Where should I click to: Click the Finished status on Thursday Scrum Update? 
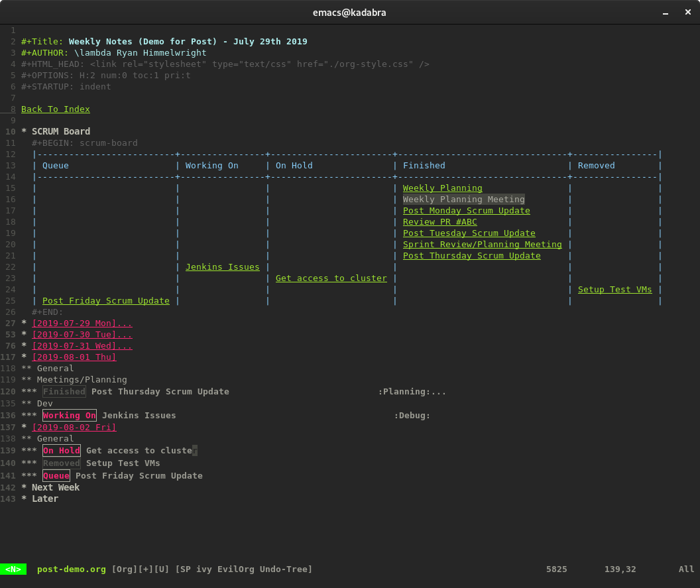(x=64, y=392)
